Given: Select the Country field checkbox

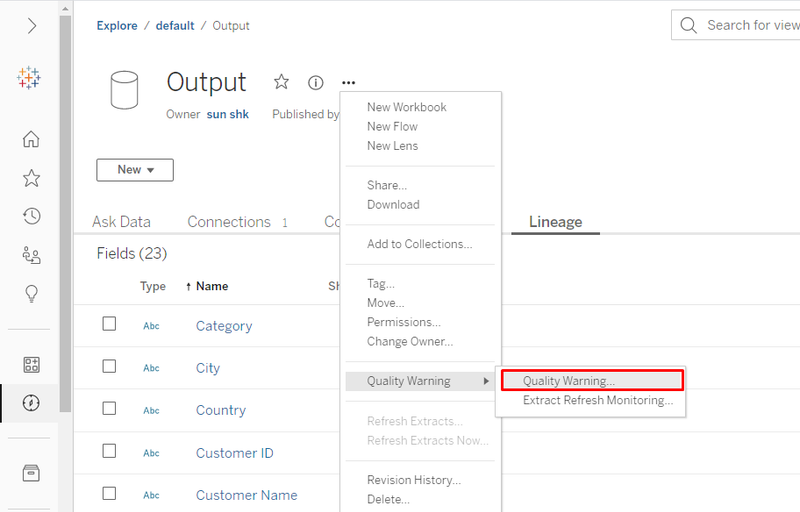Looking at the screenshot, I should click(x=109, y=409).
